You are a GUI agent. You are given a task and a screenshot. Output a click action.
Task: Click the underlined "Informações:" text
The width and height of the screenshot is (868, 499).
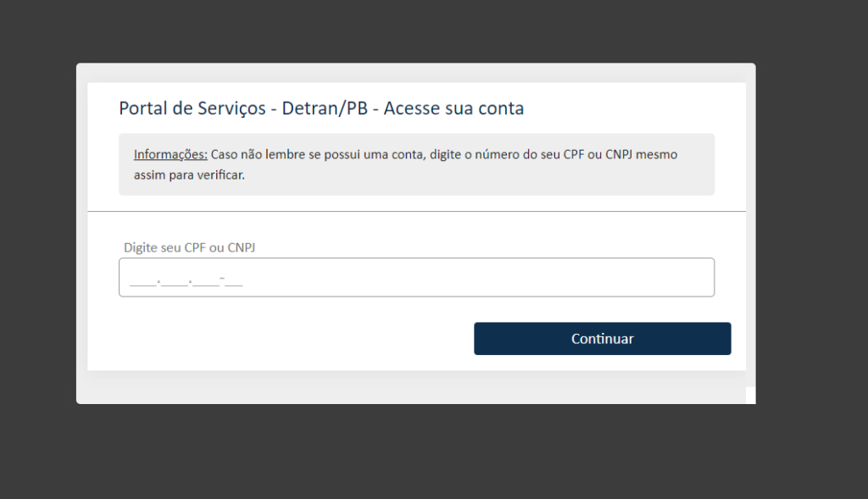point(170,155)
